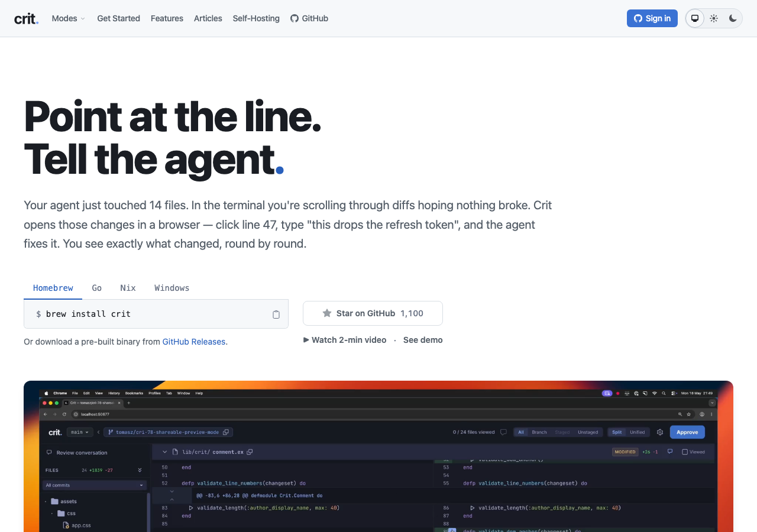Select the Homebrew install tab
Screen dimensions: 757x532
[x=53, y=288]
